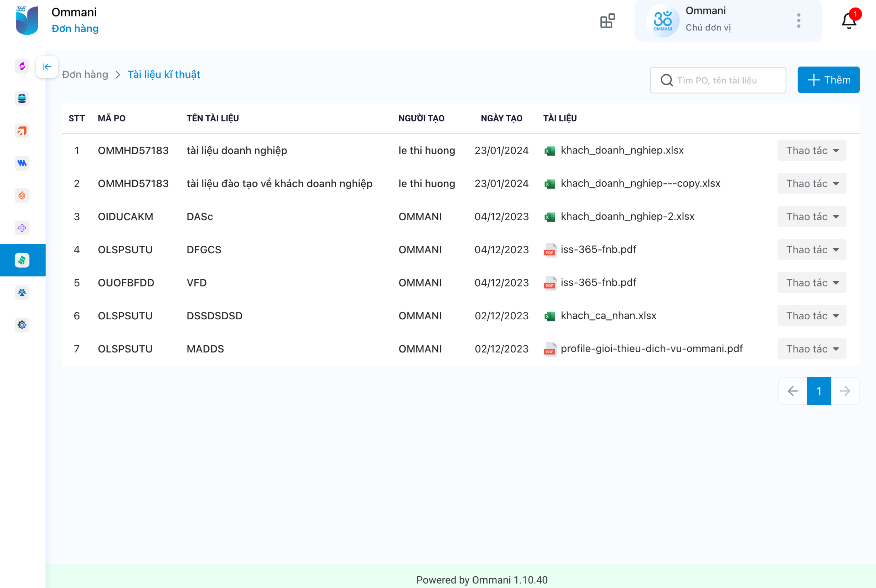Collapse the sidebar with the arrow icon
Viewport: 876px width, 588px height.
tap(47, 67)
